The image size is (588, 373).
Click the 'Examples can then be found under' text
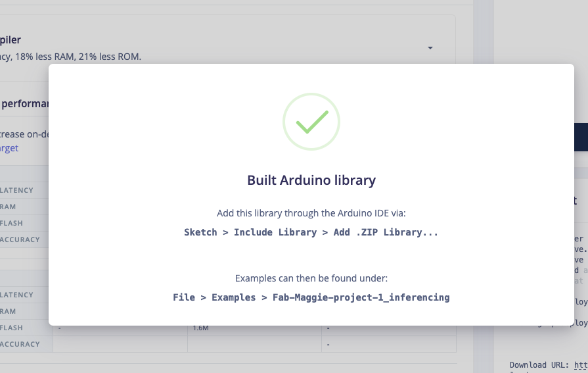pyautogui.click(x=311, y=278)
